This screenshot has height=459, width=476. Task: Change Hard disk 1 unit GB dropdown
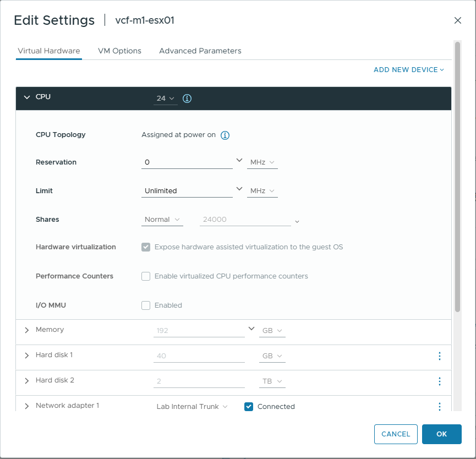[272, 356]
